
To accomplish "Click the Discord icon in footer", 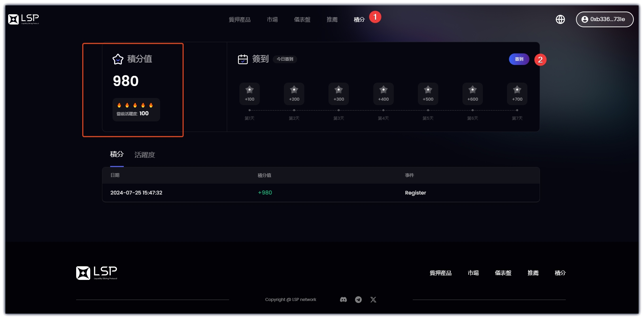I will (x=343, y=300).
